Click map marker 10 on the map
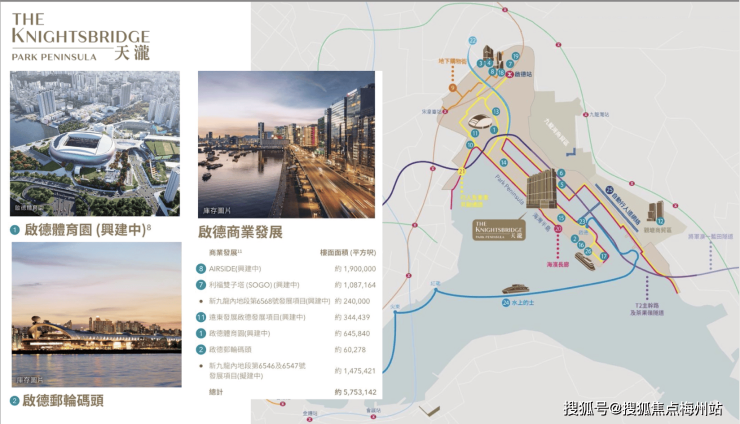The image size is (740, 424). click(x=470, y=145)
